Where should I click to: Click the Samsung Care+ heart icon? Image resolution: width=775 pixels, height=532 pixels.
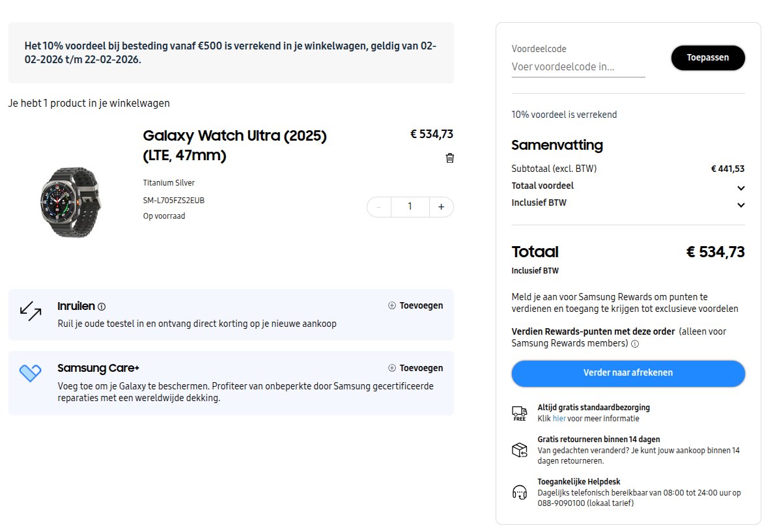coord(30,373)
